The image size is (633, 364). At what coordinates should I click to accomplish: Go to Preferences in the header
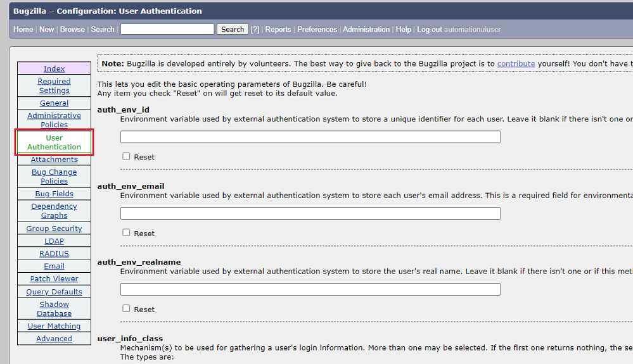tap(317, 29)
